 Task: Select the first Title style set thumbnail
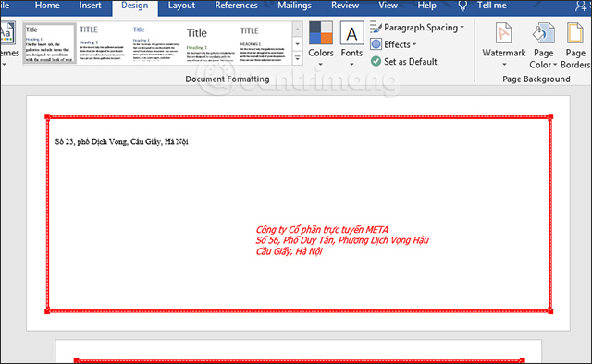point(49,43)
